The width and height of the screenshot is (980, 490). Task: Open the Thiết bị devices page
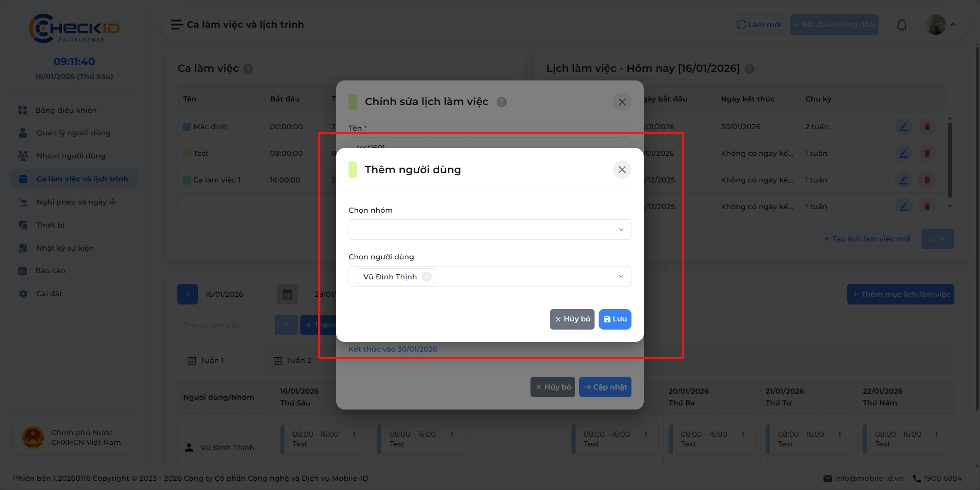(74, 225)
